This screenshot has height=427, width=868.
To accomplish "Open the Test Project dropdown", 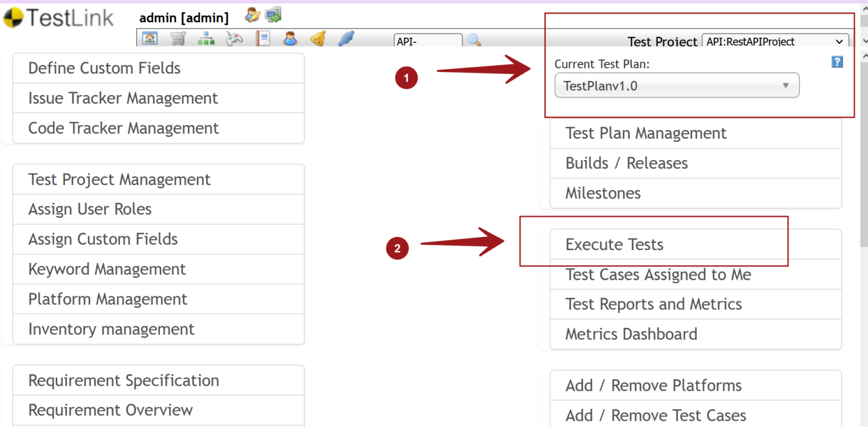I will coord(774,41).
